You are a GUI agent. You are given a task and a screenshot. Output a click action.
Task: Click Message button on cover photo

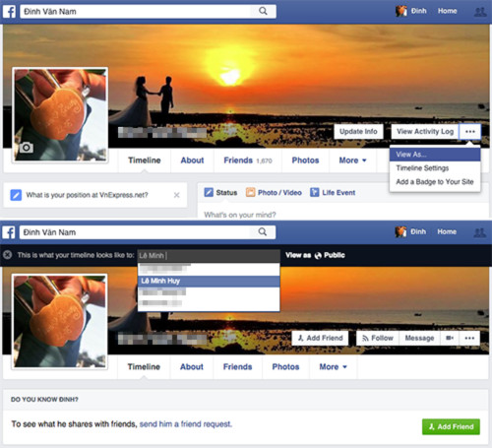click(419, 338)
